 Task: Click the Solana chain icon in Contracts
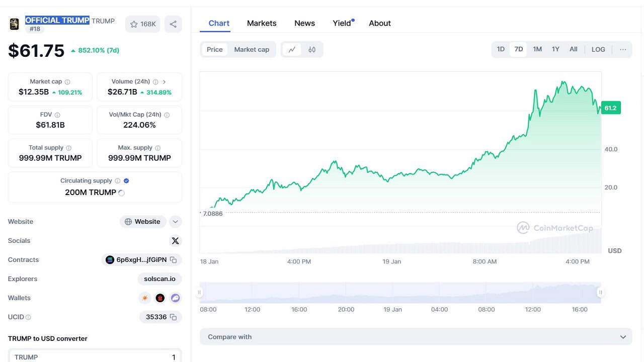(x=110, y=260)
